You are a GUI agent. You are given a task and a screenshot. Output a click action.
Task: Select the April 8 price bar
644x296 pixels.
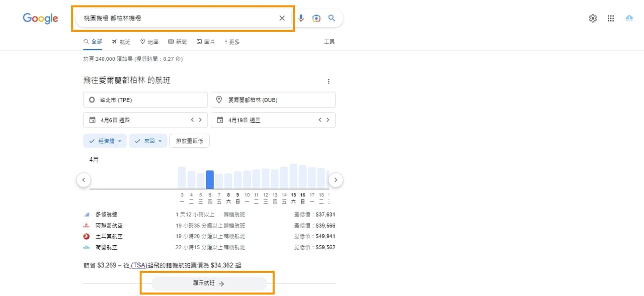228,181
